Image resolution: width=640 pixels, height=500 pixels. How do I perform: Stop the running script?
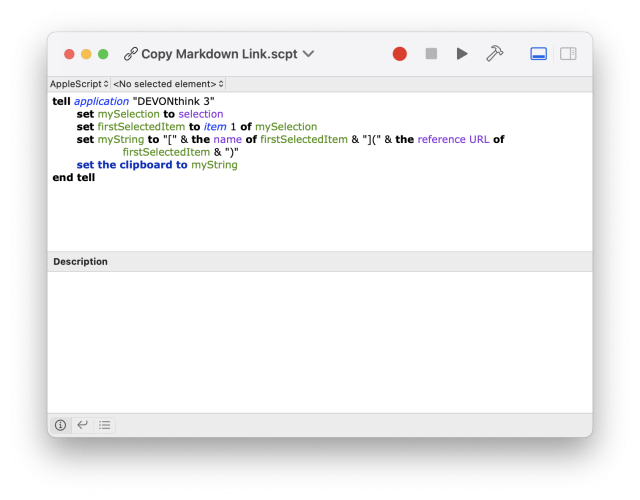point(431,54)
